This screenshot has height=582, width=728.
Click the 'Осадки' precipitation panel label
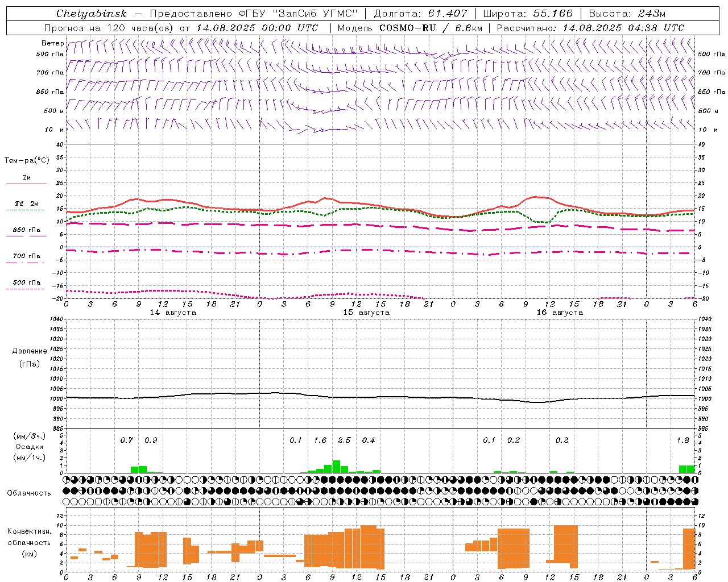pos(29,447)
